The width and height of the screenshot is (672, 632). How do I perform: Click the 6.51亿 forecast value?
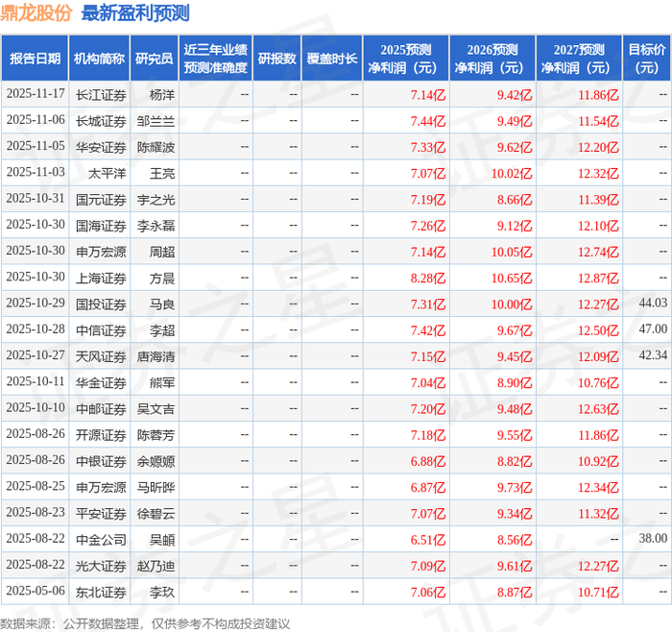(428, 540)
